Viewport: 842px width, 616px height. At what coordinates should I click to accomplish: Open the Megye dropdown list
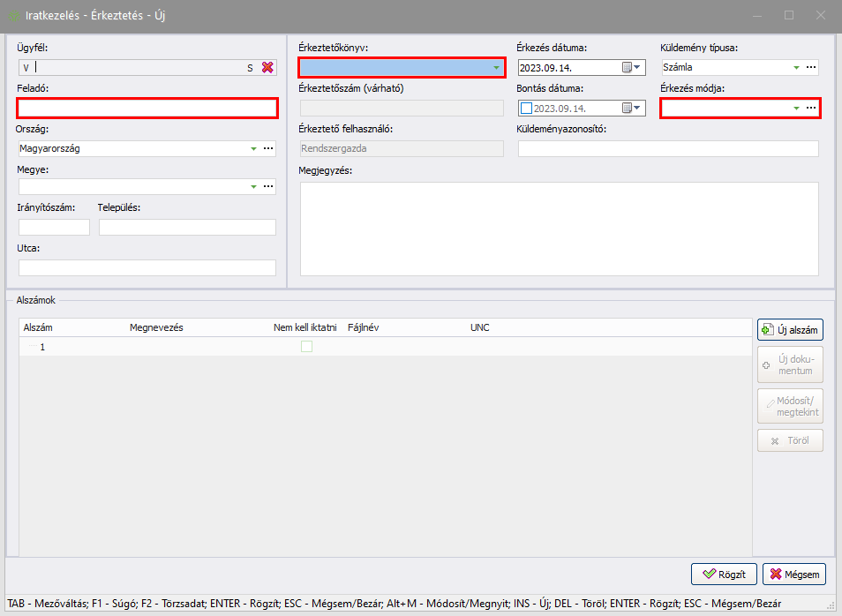pos(253,186)
